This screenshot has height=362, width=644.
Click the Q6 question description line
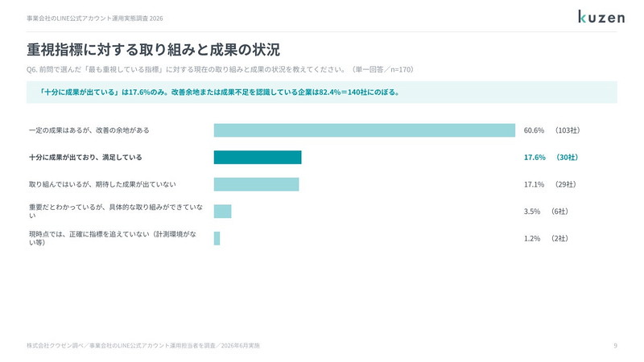pyautogui.click(x=220, y=69)
